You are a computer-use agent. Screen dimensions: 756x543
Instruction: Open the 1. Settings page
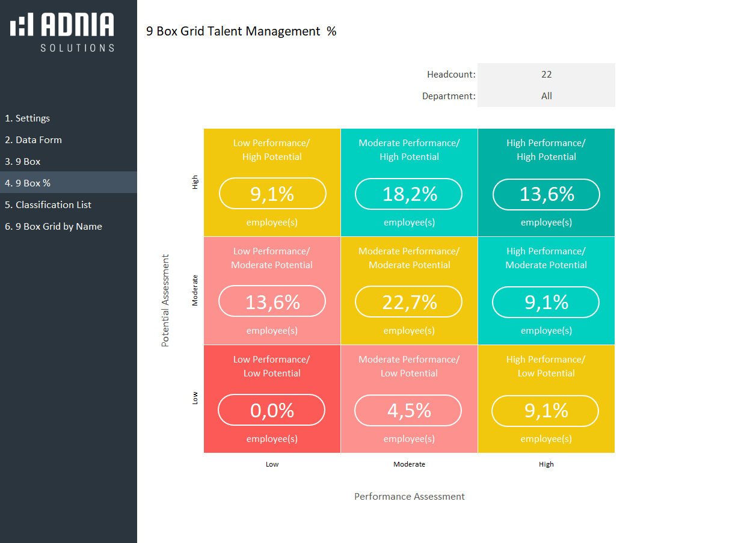[28, 118]
